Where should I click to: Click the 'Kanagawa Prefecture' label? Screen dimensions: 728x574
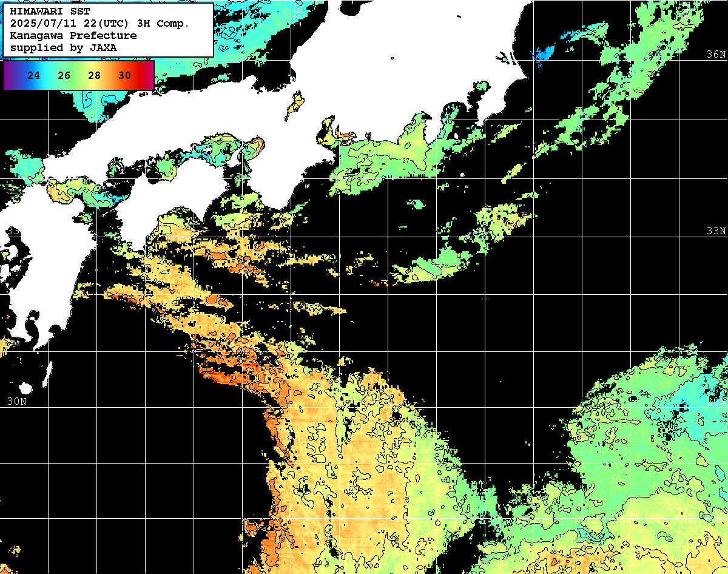click(x=73, y=36)
